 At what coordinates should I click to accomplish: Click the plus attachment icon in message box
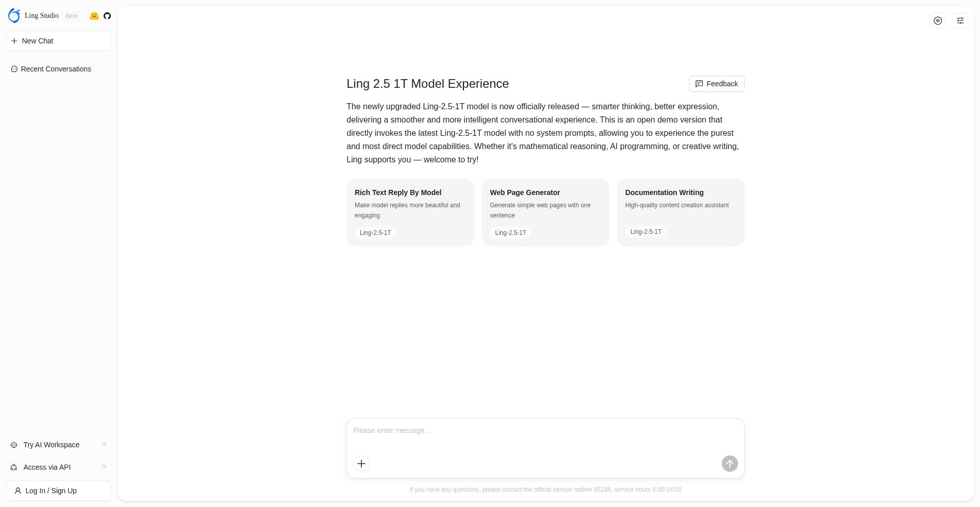tap(361, 464)
